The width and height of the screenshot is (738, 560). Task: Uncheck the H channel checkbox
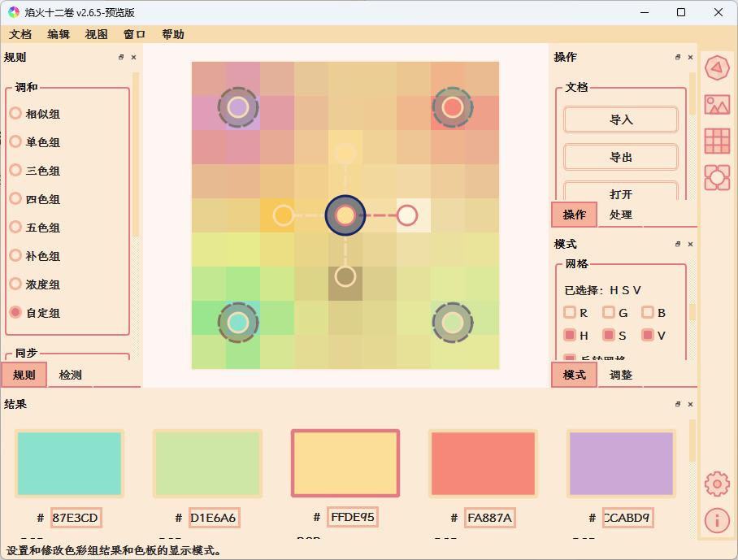(570, 336)
